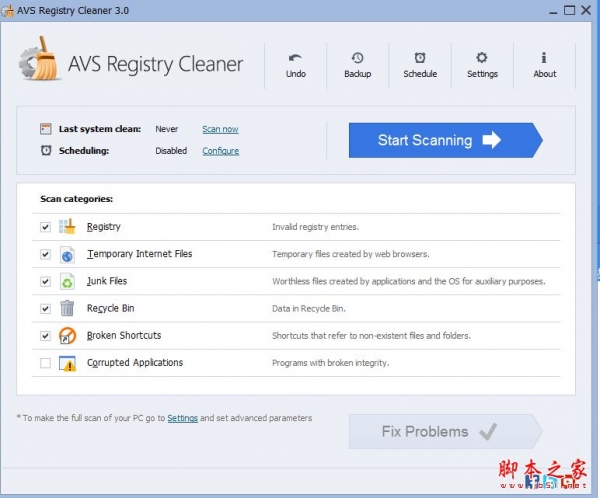Screen dimensions: 600x498
Task: Select the Recycle Bin label
Action: point(111,308)
